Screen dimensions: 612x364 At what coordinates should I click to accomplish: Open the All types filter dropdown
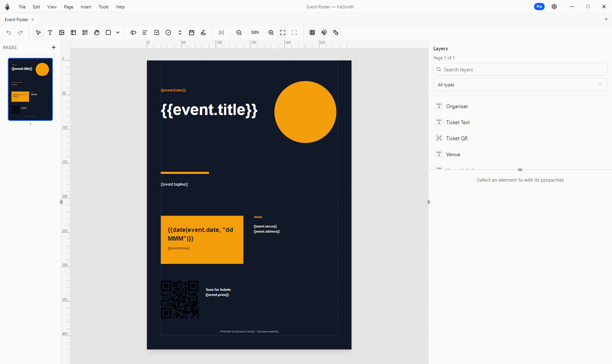520,85
